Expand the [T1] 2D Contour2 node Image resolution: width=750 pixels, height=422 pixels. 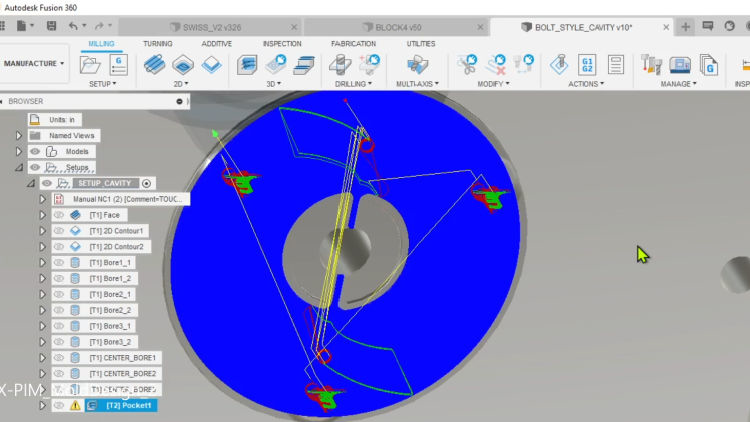tap(43, 247)
